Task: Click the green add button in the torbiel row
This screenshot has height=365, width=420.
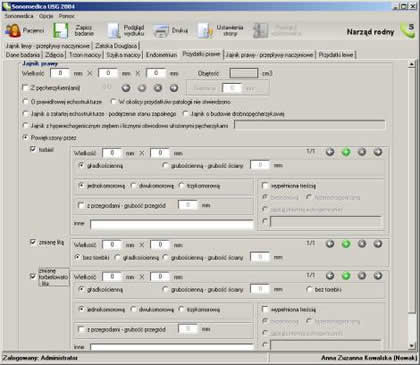Action: click(346, 152)
